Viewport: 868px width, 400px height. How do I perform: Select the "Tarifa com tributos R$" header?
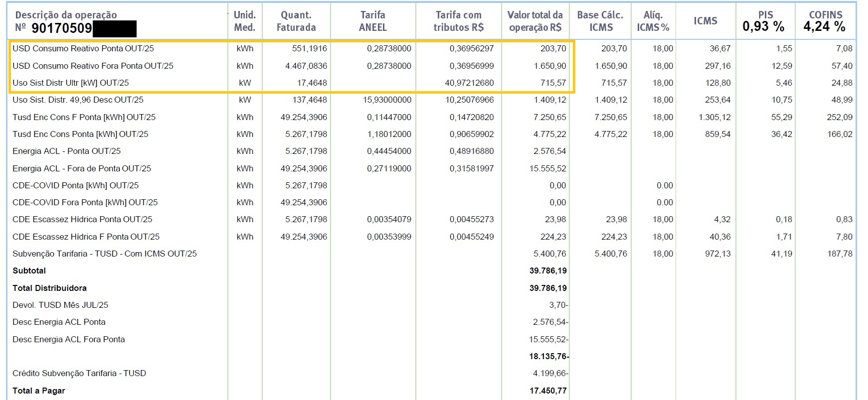click(x=459, y=21)
